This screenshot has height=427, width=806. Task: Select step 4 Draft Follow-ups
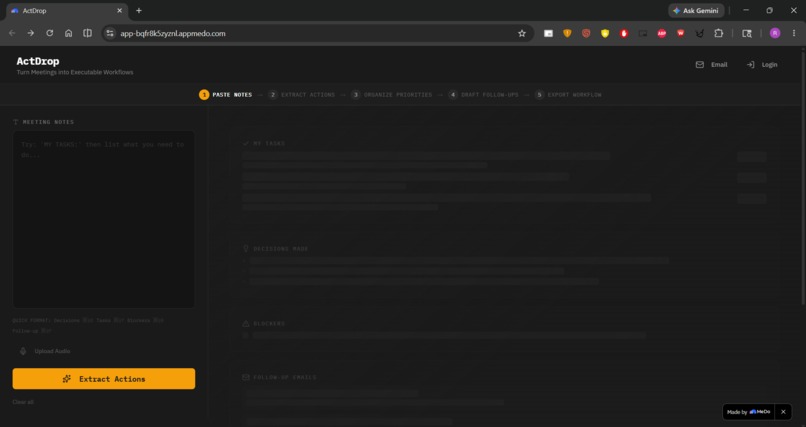[x=483, y=95]
